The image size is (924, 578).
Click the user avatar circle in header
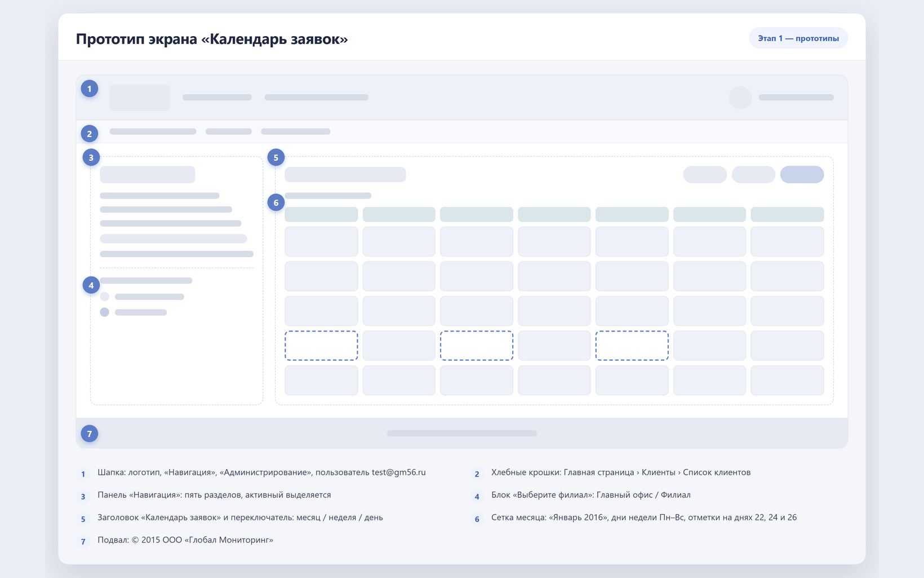click(x=740, y=98)
